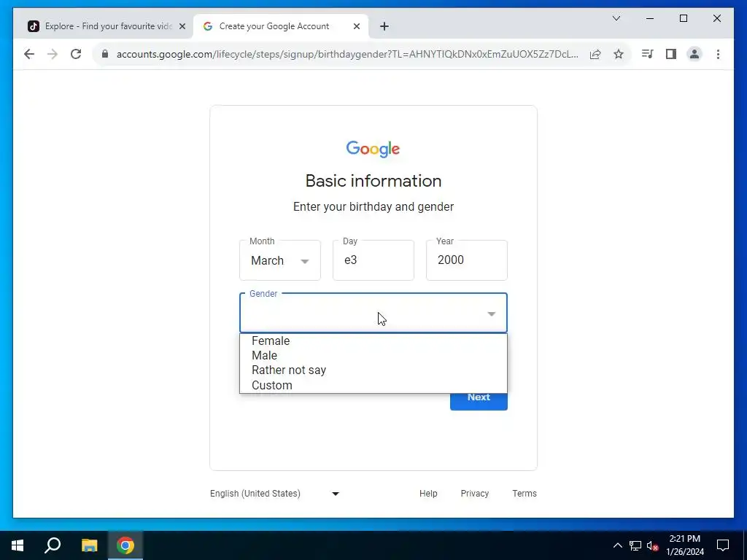The width and height of the screenshot is (747, 560).
Task: Open the Windows Start menu
Action: [x=18, y=545]
